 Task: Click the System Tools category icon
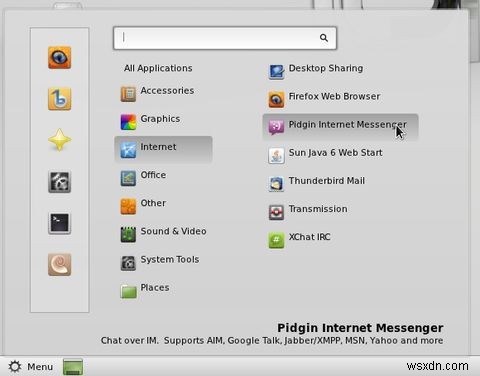128,263
